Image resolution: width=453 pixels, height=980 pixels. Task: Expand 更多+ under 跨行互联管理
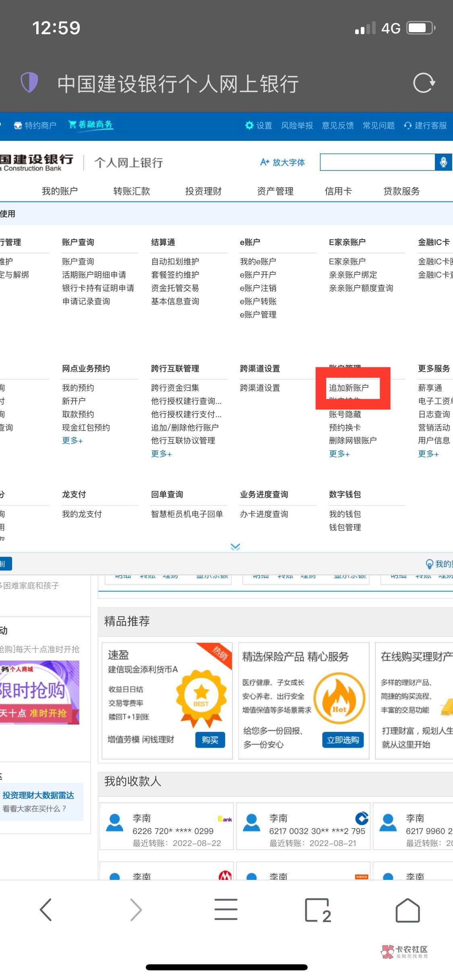point(161,454)
